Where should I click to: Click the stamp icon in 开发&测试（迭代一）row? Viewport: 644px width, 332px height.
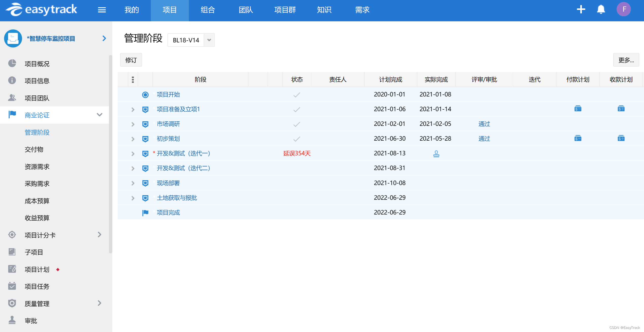(436, 154)
